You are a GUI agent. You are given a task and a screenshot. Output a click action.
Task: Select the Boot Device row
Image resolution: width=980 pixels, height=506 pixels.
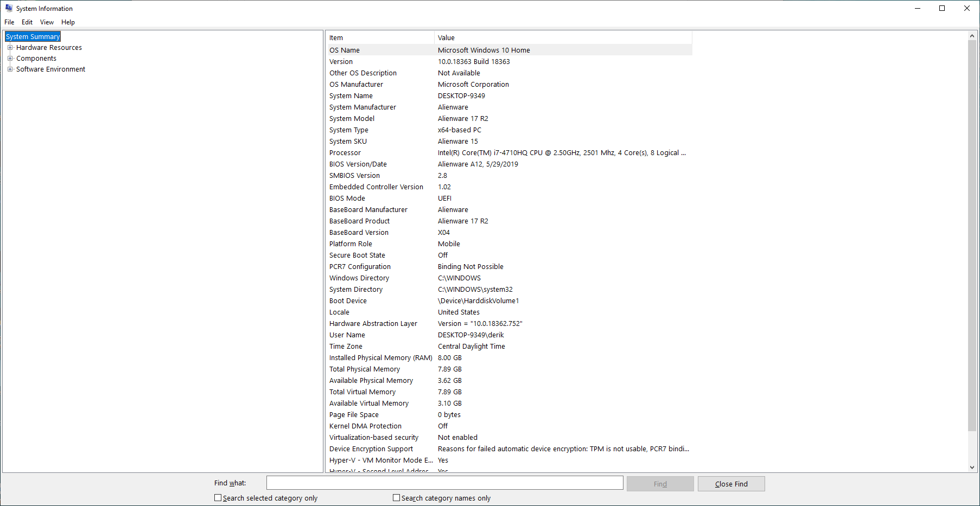pyautogui.click(x=509, y=300)
